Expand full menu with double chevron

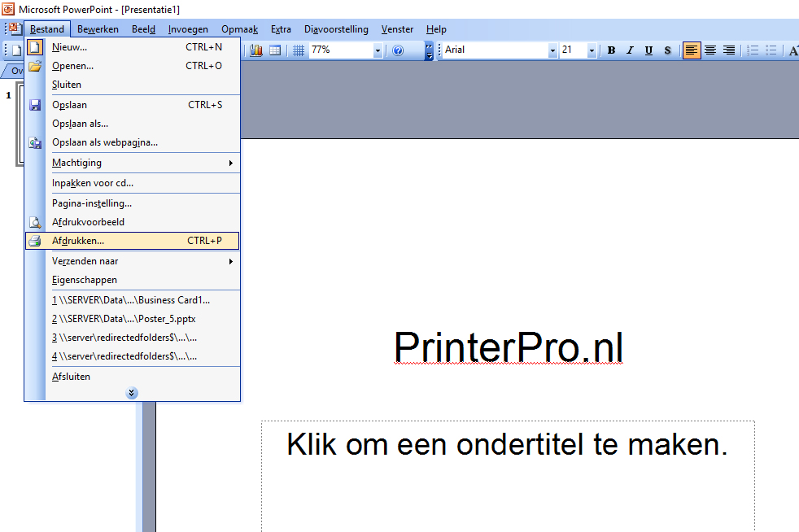coord(132,393)
